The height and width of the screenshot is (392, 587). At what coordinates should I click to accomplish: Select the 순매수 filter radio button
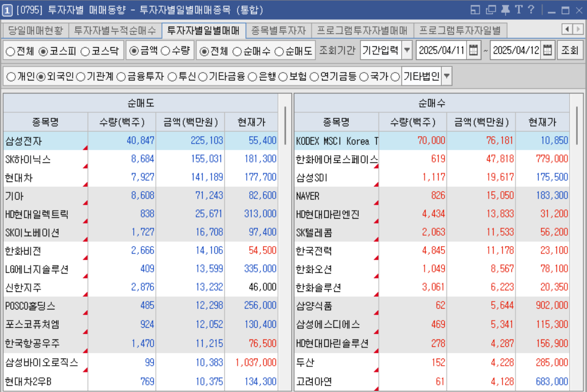point(237,51)
